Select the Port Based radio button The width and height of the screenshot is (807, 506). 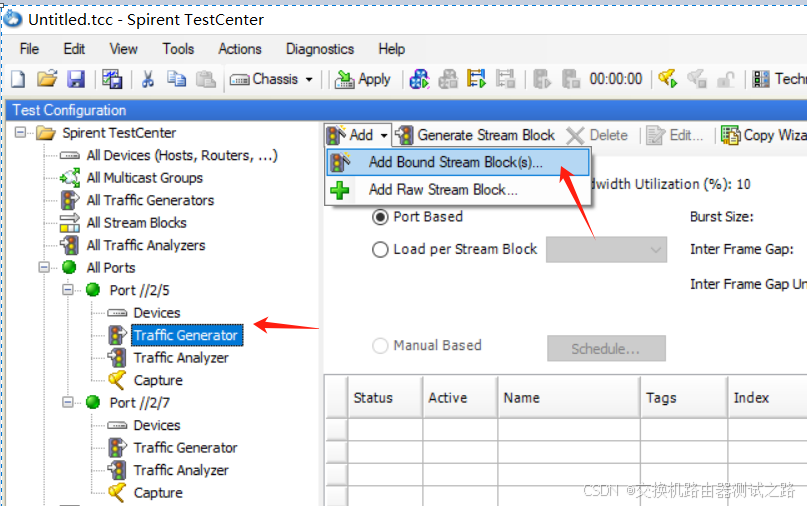[x=380, y=217]
